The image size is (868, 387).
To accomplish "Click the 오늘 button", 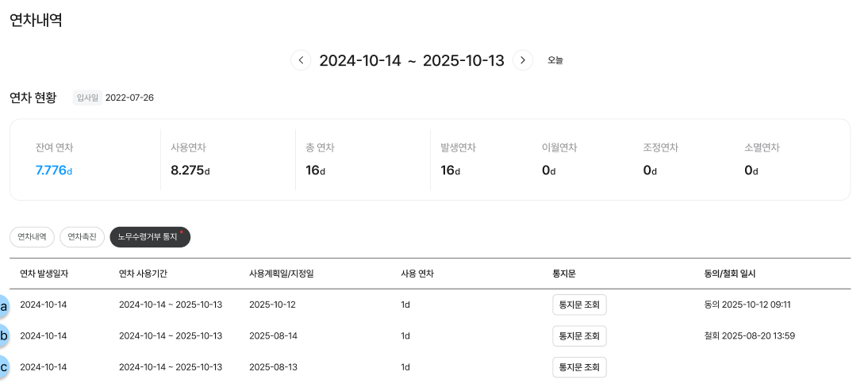I will tap(555, 60).
